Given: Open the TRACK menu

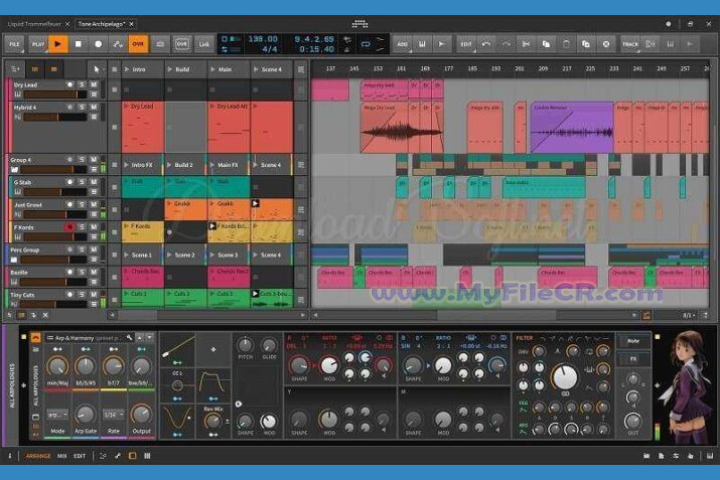Looking at the screenshot, I should click(630, 44).
